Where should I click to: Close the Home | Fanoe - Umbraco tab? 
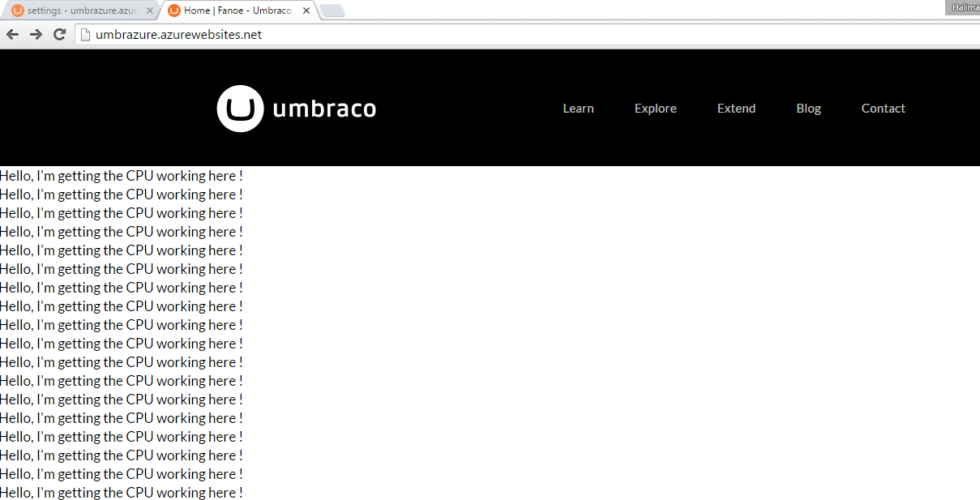(306, 11)
